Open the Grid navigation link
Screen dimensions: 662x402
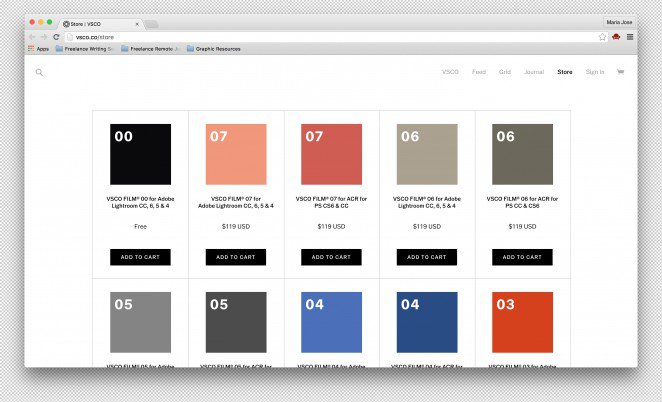click(505, 72)
